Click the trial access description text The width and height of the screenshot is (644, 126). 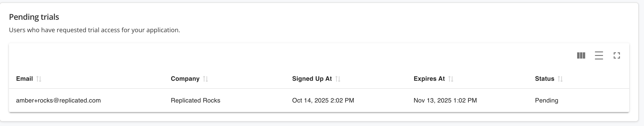click(x=94, y=30)
